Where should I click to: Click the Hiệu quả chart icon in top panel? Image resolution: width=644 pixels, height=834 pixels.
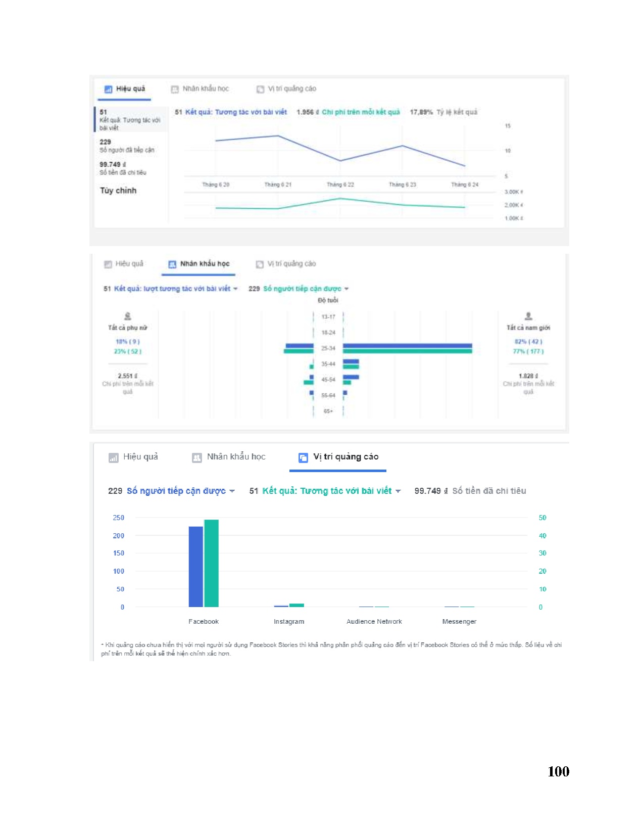108,89
